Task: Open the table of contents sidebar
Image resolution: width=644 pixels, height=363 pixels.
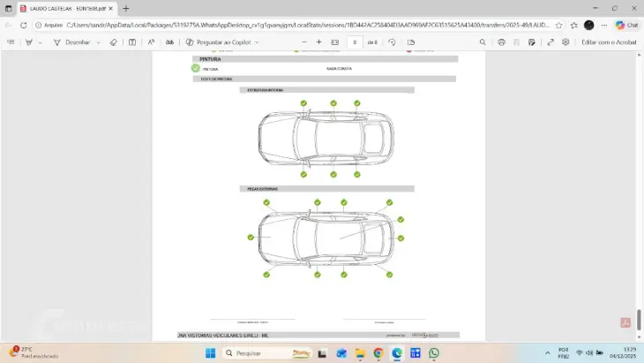Action: (x=11, y=42)
